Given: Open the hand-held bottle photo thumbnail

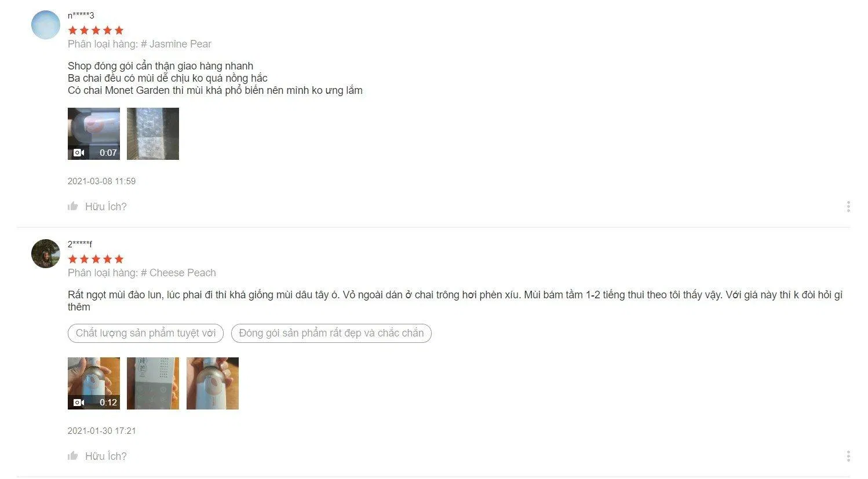Looking at the screenshot, I should click(x=213, y=383).
